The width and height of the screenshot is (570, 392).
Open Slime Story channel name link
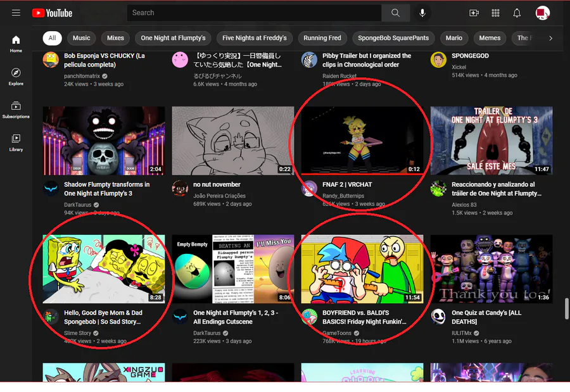[77, 333]
